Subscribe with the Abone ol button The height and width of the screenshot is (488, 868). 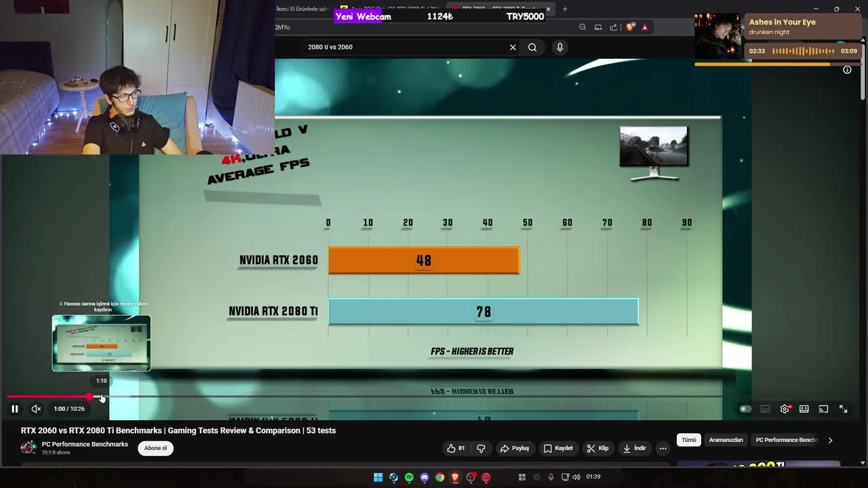click(x=155, y=448)
